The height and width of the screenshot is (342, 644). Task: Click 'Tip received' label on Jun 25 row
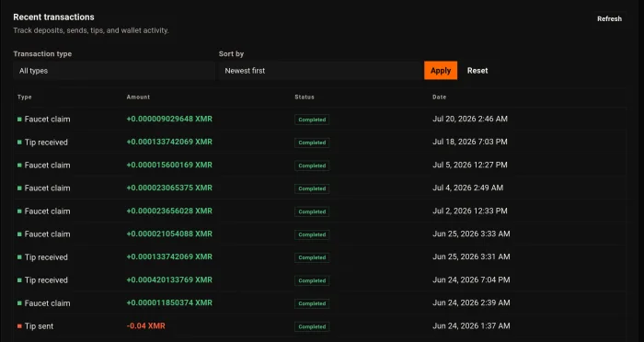point(46,257)
